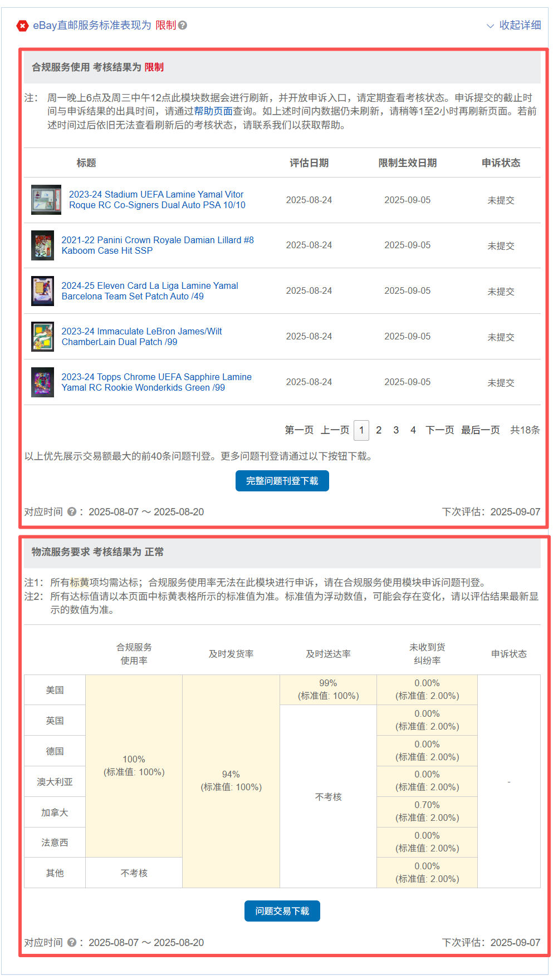Click help icon beside eBay直邮服务标准表现为 限制
Image resolution: width=553 pixels, height=980 pixels.
[x=183, y=26]
